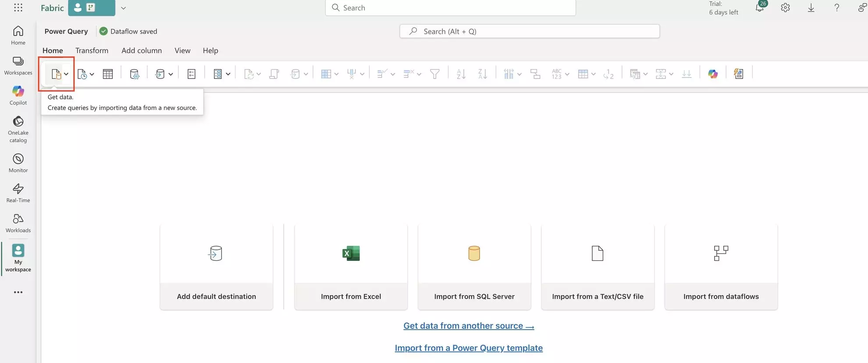Click the group by icon
The height and width of the screenshot is (363, 868).
(535, 74)
